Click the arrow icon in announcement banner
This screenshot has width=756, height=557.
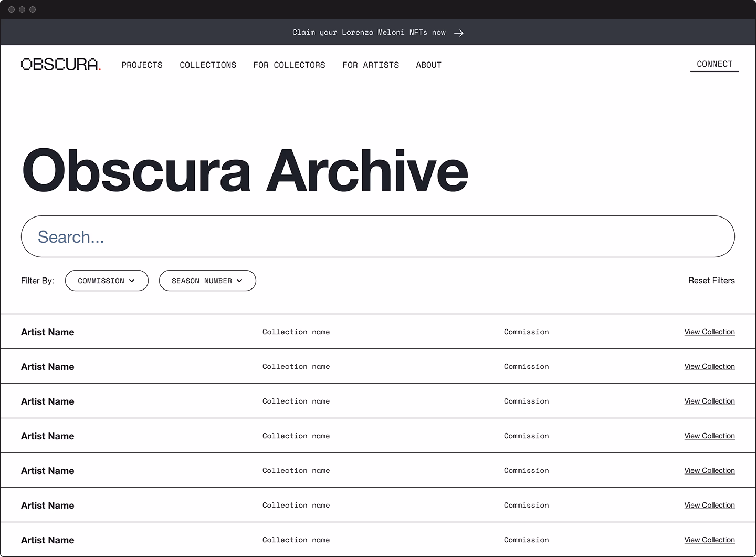click(x=459, y=33)
